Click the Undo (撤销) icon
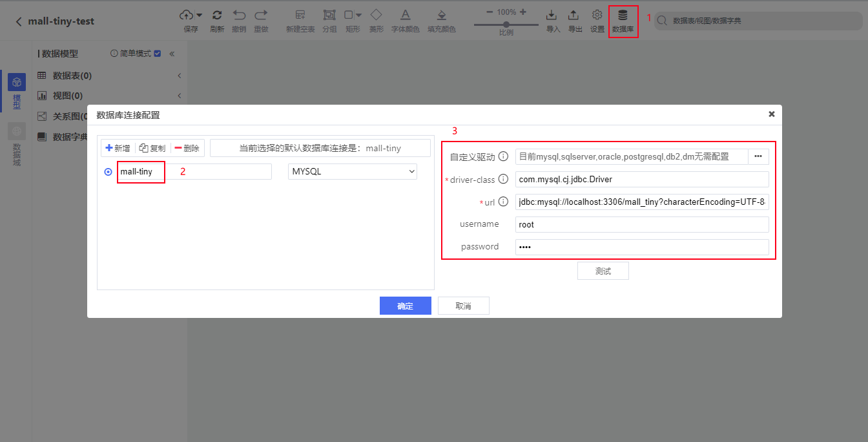The image size is (868, 442). click(x=239, y=14)
